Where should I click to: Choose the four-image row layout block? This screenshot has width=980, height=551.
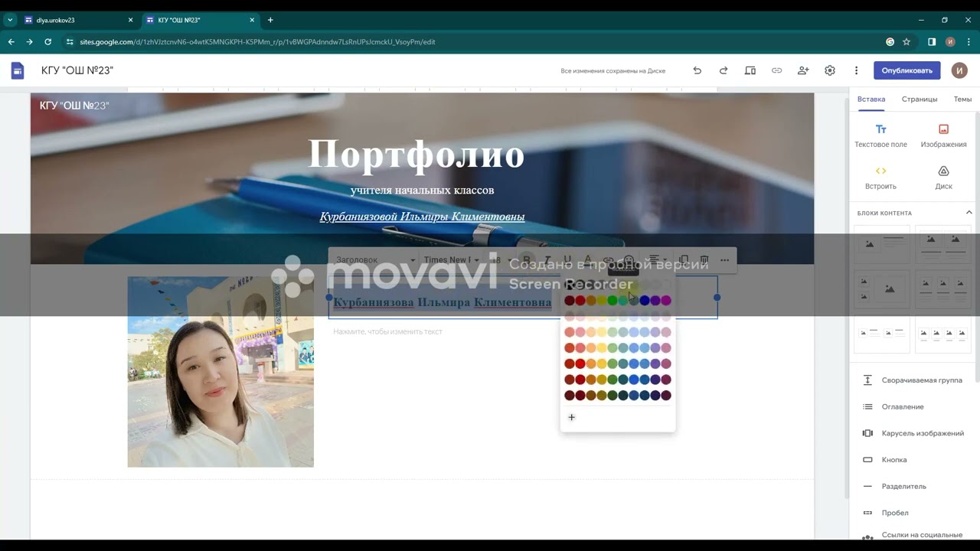(943, 334)
